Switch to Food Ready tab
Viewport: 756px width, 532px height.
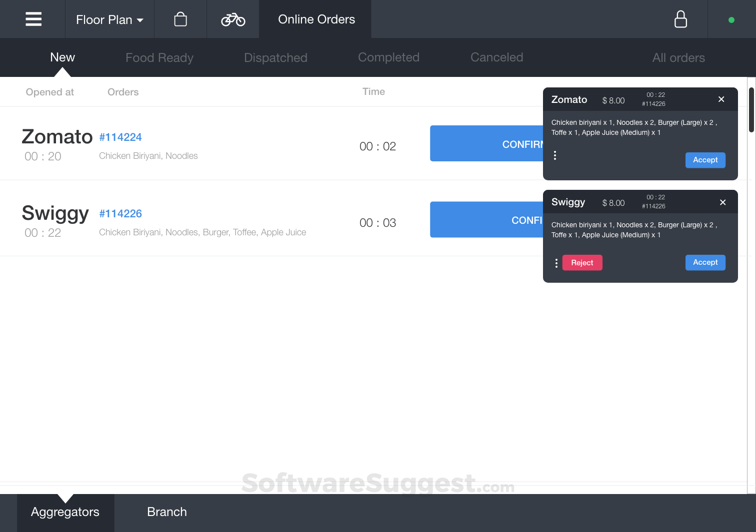click(x=159, y=58)
